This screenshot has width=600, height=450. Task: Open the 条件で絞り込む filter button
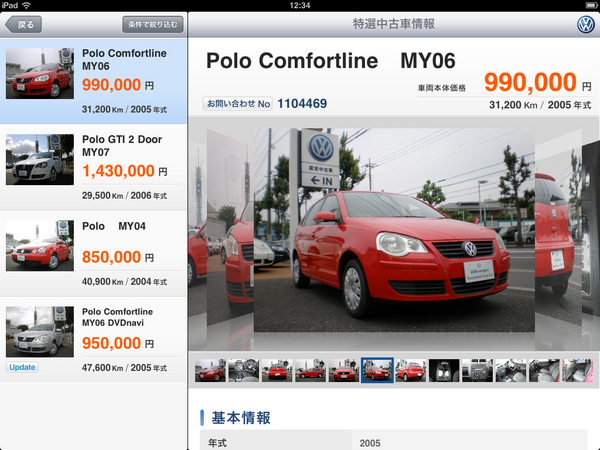click(153, 25)
